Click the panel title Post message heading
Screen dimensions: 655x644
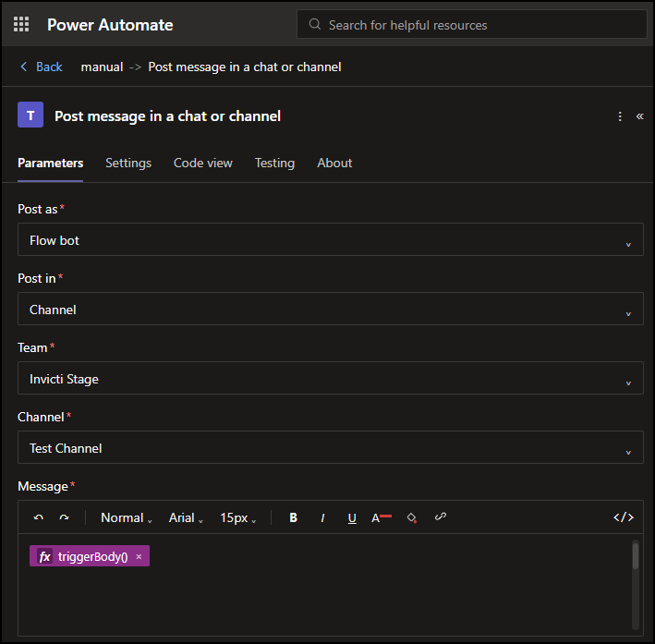tap(167, 115)
